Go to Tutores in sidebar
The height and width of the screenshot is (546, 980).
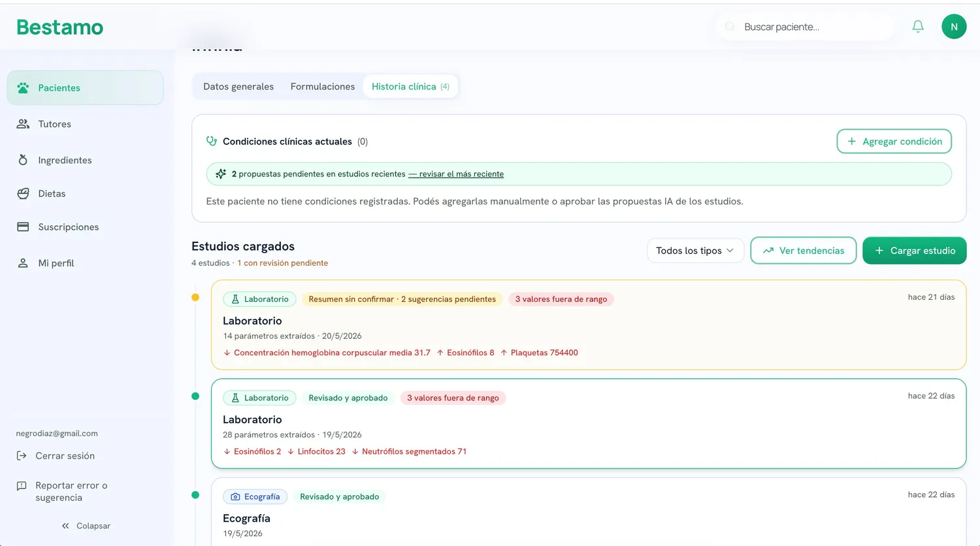tap(85, 124)
